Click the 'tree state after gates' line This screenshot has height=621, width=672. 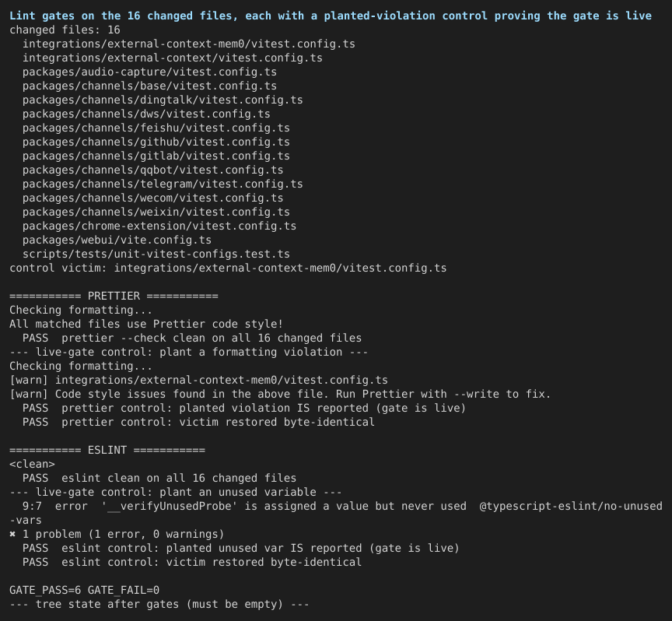click(x=159, y=605)
